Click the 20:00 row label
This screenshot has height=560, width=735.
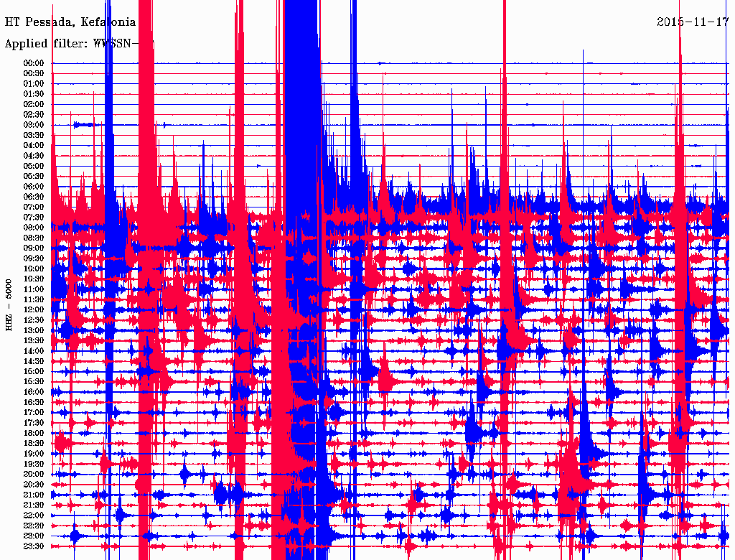[34, 475]
